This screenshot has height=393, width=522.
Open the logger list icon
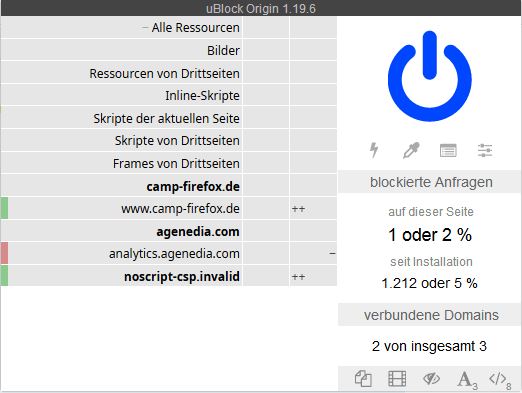point(448,150)
